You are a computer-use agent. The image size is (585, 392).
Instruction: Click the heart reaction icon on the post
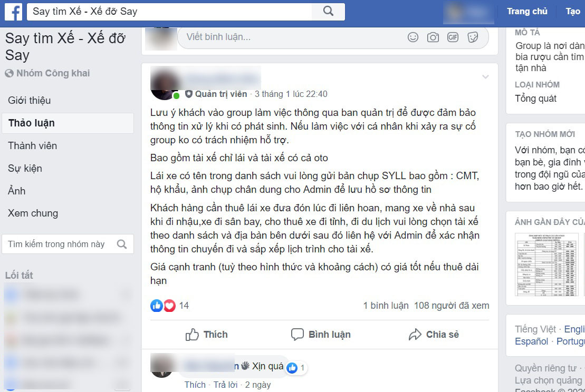click(x=169, y=306)
